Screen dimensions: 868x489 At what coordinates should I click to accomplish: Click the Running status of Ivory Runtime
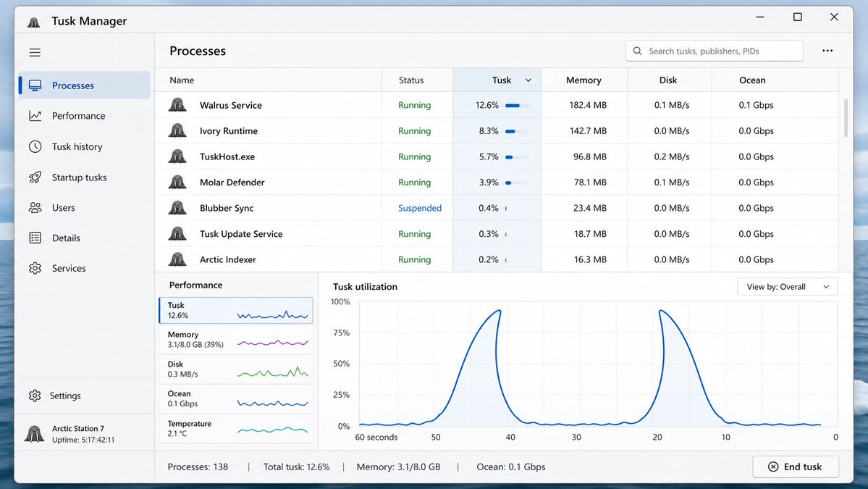coord(414,130)
